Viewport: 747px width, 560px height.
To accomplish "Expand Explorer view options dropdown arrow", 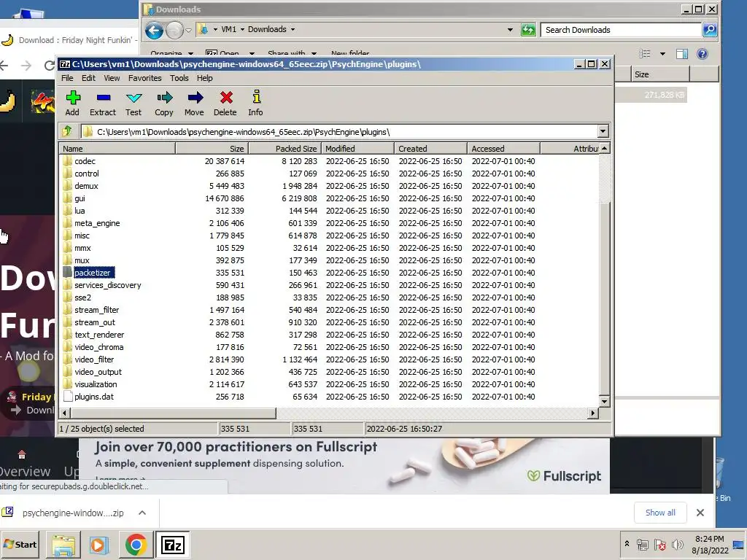I will 662,54.
